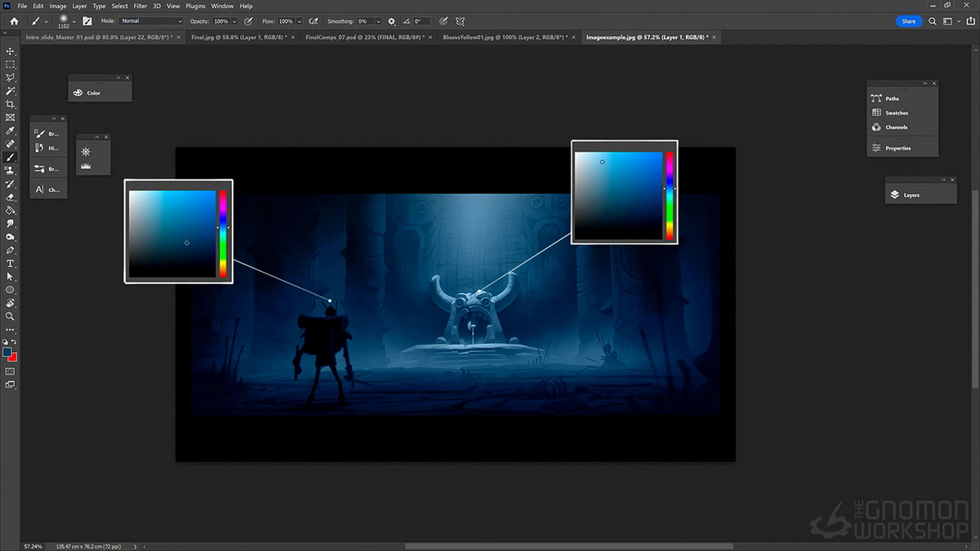Toggle pressure for opacity button
This screenshot has width=980, height=551.
248,21
